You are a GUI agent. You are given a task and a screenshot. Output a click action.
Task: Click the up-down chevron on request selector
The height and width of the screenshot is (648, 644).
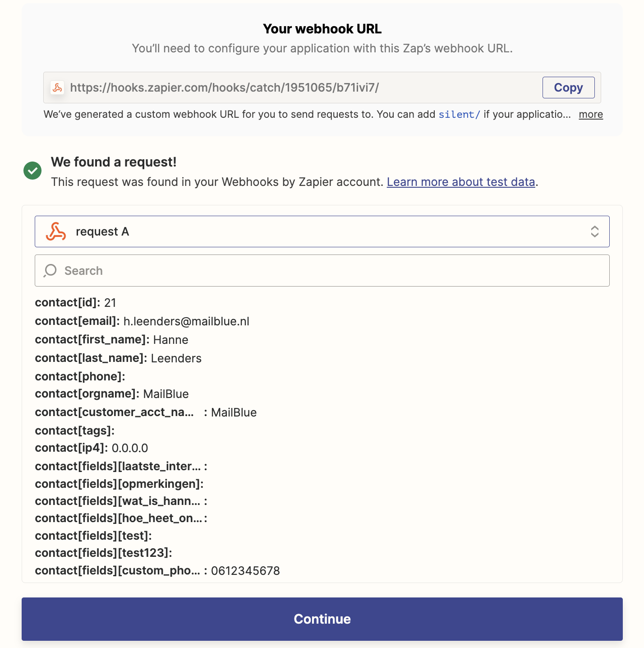(x=595, y=231)
